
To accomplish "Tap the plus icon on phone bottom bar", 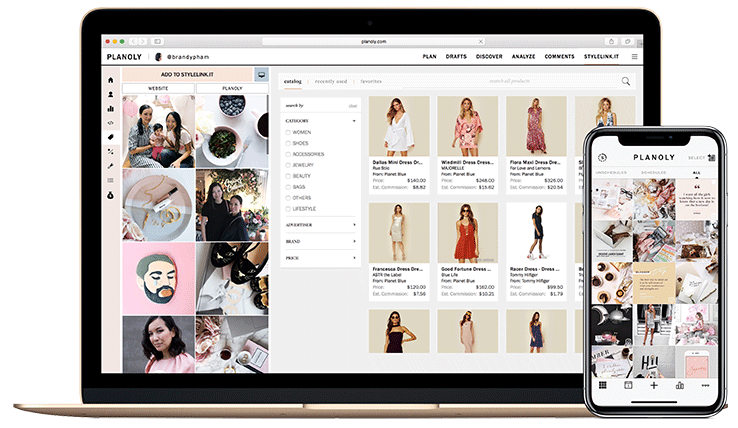I will click(654, 385).
